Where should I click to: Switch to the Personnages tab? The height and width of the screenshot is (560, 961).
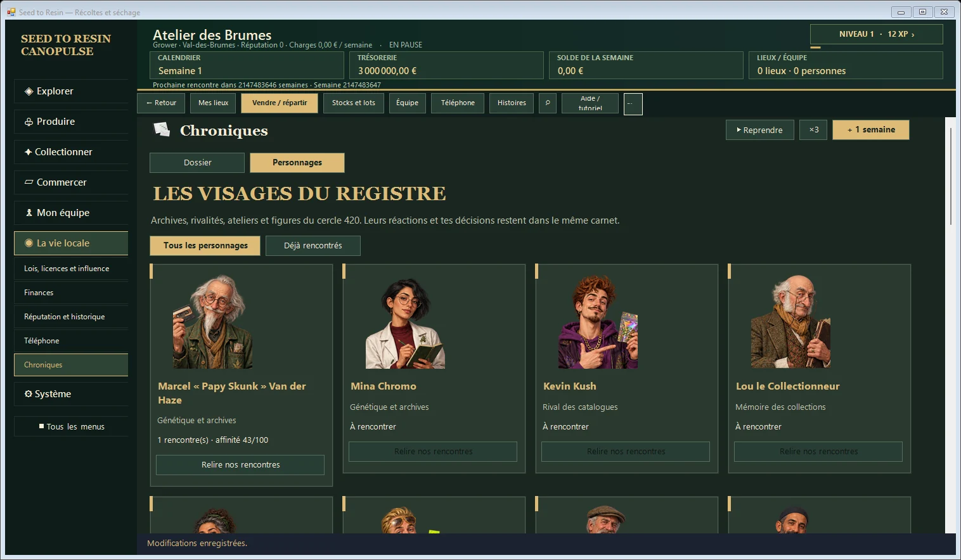point(297,163)
